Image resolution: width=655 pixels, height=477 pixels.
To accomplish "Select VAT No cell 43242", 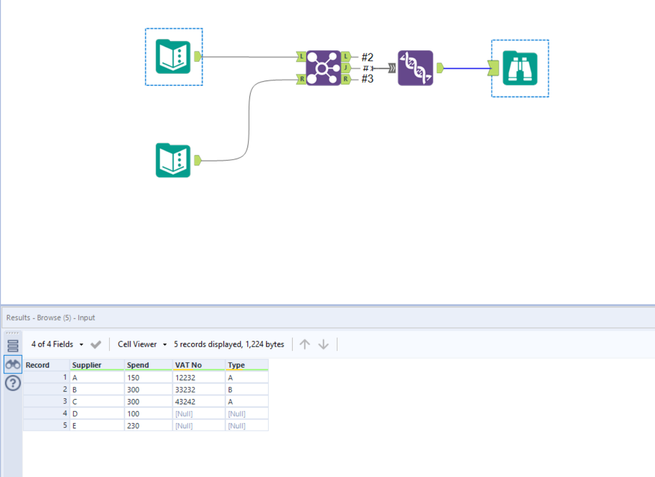I will [x=199, y=402].
